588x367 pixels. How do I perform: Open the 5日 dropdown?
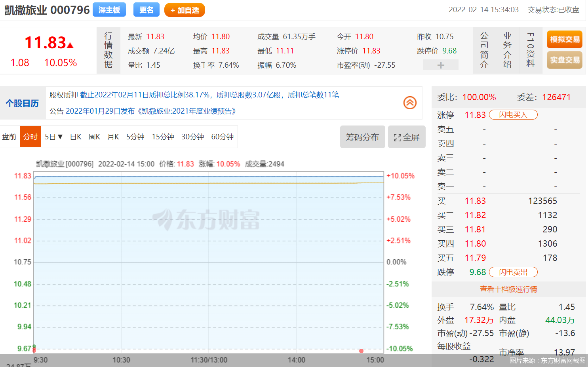[53, 137]
